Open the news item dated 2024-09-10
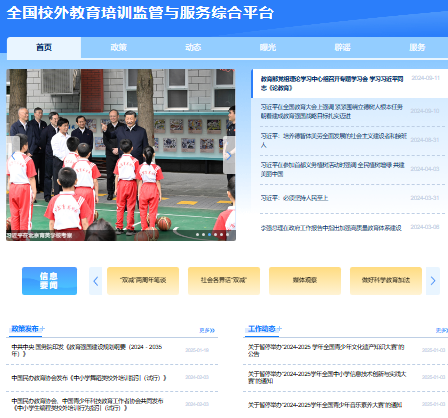The width and height of the screenshot is (448, 418). tap(332, 111)
